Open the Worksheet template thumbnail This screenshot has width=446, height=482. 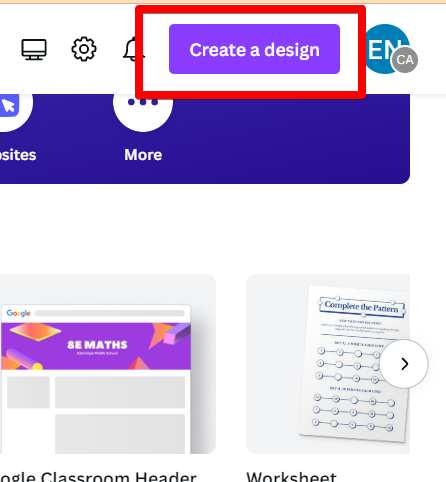[x=328, y=364]
